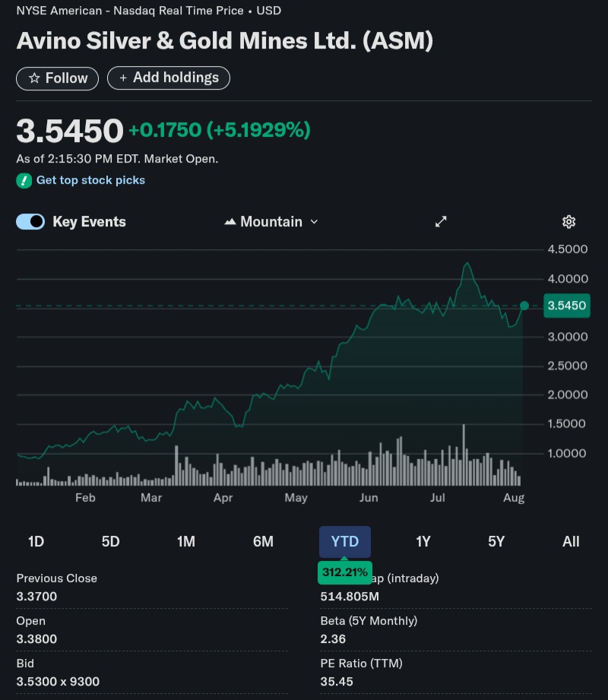The image size is (608, 700).
Task: Select the 1D time range
Action: pyautogui.click(x=36, y=541)
